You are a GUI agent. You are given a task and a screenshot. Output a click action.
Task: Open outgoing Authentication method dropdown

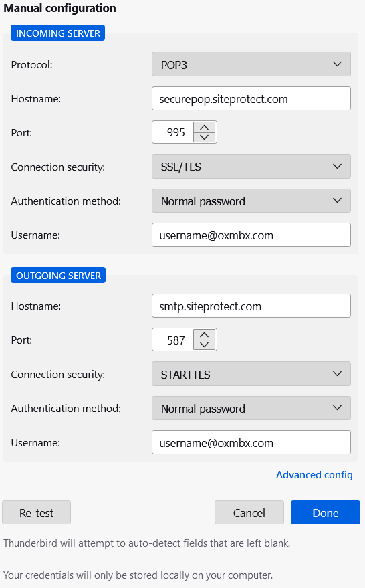(x=251, y=408)
